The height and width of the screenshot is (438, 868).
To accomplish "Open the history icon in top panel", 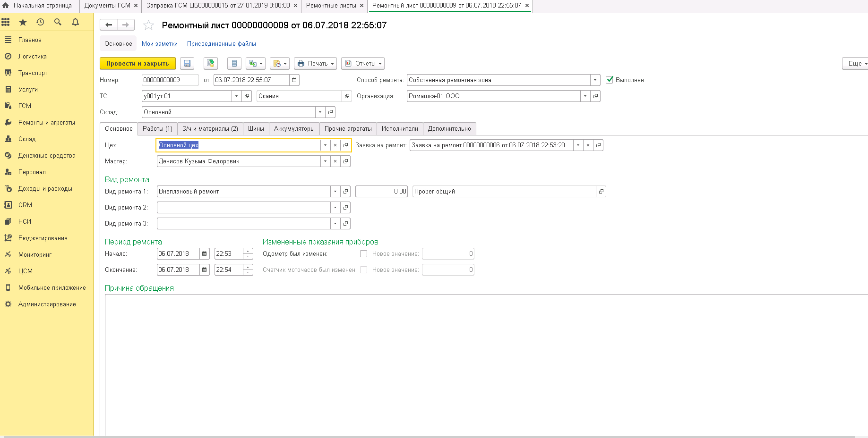I will click(x=40, y=22).
